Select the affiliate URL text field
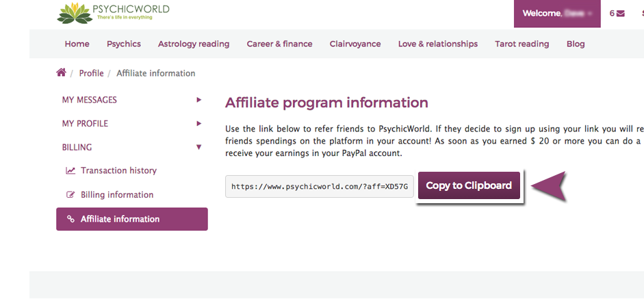This screenshot has width=644, height=299. click(320, 187)
